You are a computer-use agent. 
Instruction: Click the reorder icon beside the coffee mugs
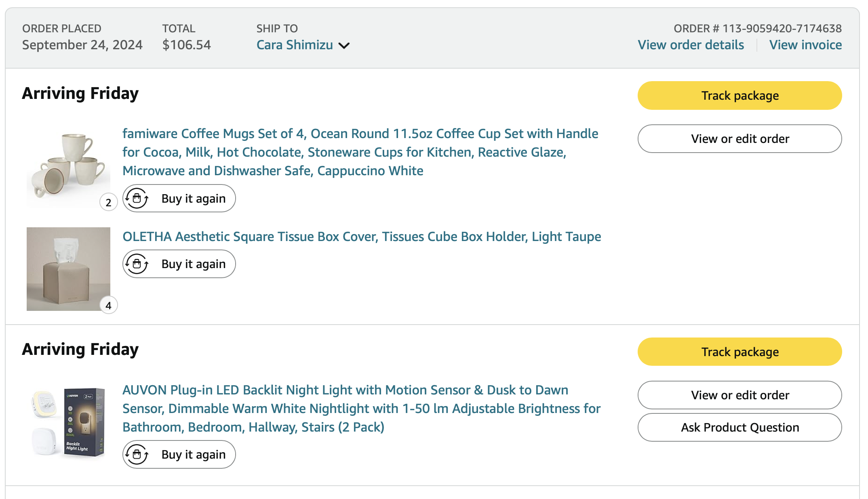click(137, 198)
